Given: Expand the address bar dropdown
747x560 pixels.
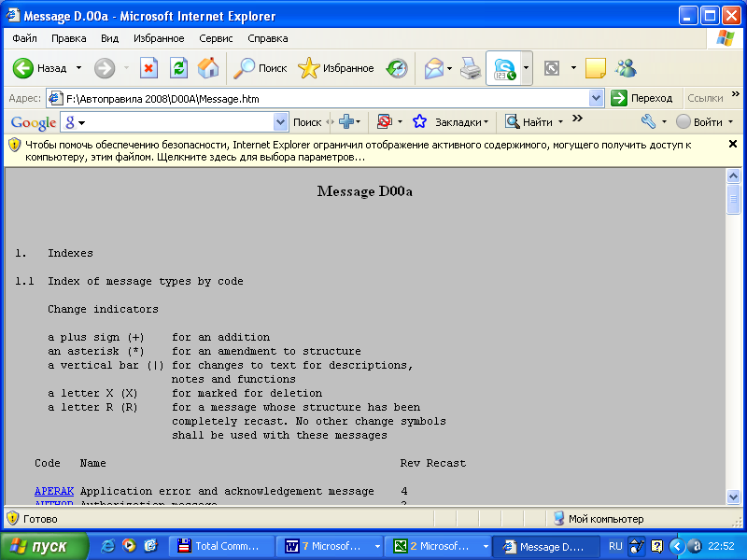Looking at the screenshot, I should [x=596, y=98].
